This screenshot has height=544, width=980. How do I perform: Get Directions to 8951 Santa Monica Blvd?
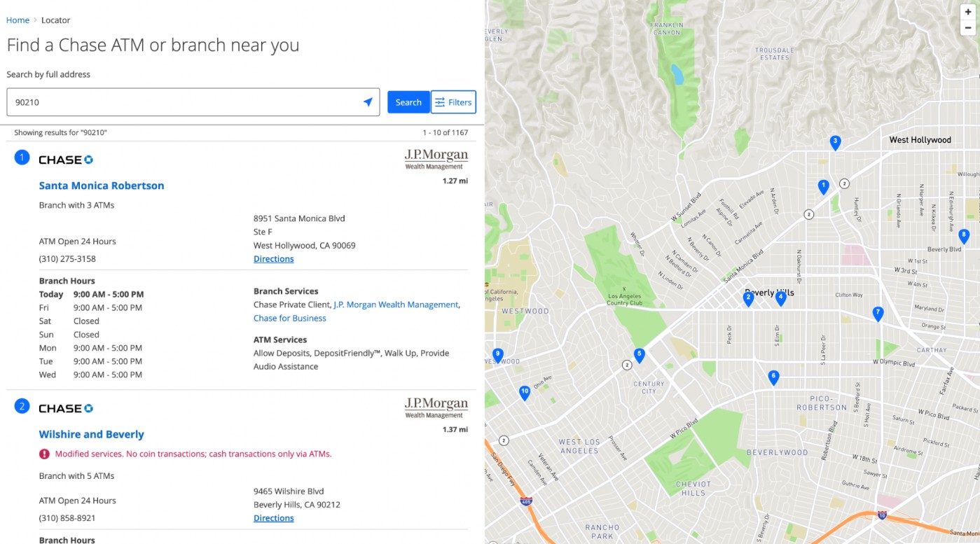pyautogui.click(x=274, y=259)
